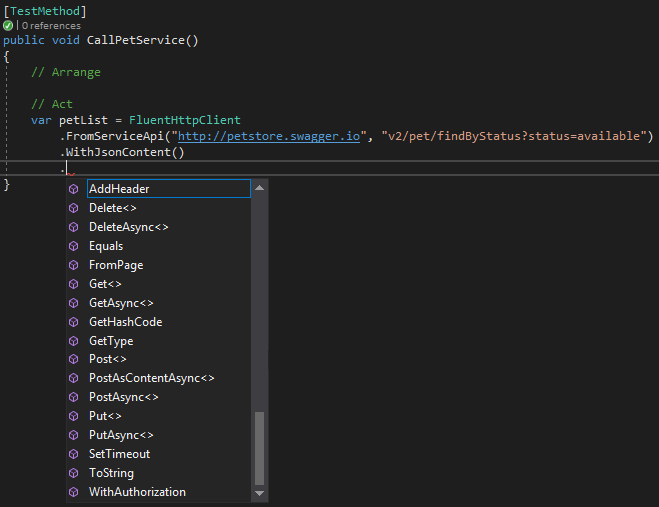Click the petList variable name
The height and width of the screenshot is (507, 659).
[83, 120]
